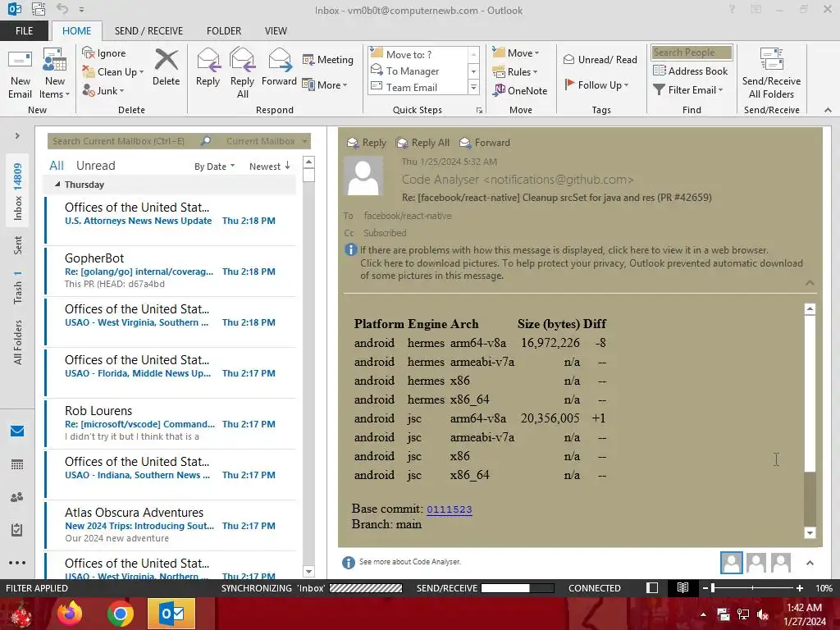The width and height of the screenshot is (840, 630).
Task: Click zoom in plus button
Action: point(799,588)
